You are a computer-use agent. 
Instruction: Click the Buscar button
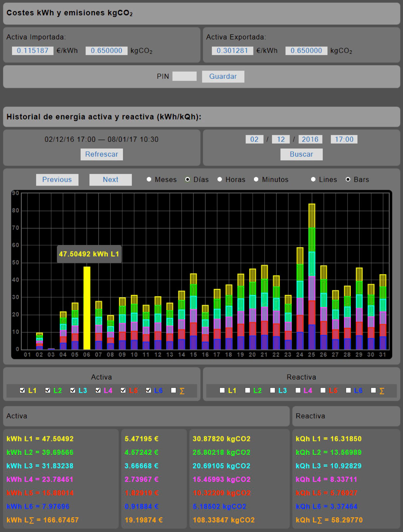(x=301, y=154)
